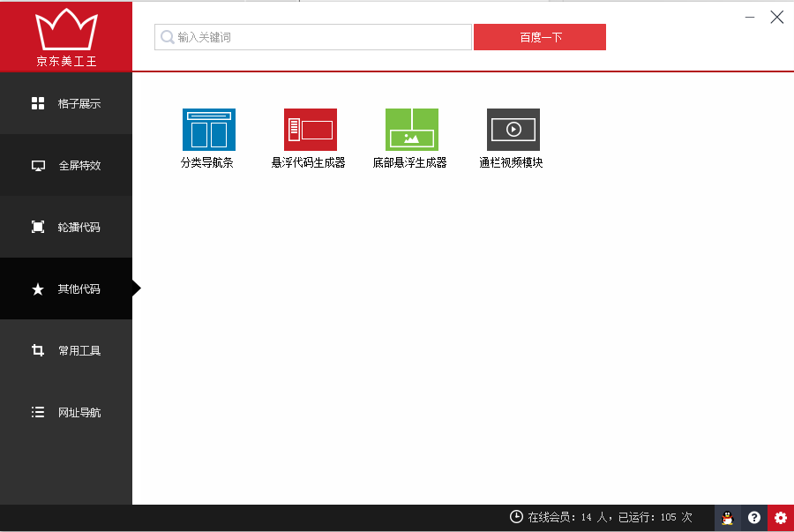This screenshot has height=532, width=794.
Task: Open settings with the red gear icon
Action: click(780, 518)
